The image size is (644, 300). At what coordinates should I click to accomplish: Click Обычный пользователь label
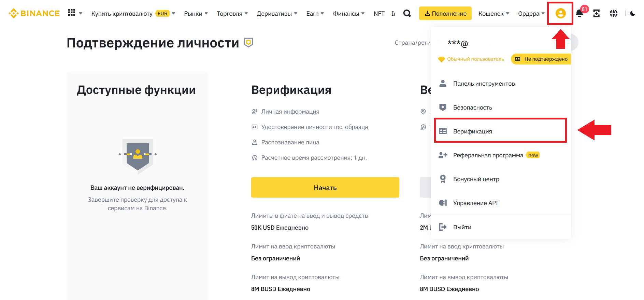(x=475, y=59)
